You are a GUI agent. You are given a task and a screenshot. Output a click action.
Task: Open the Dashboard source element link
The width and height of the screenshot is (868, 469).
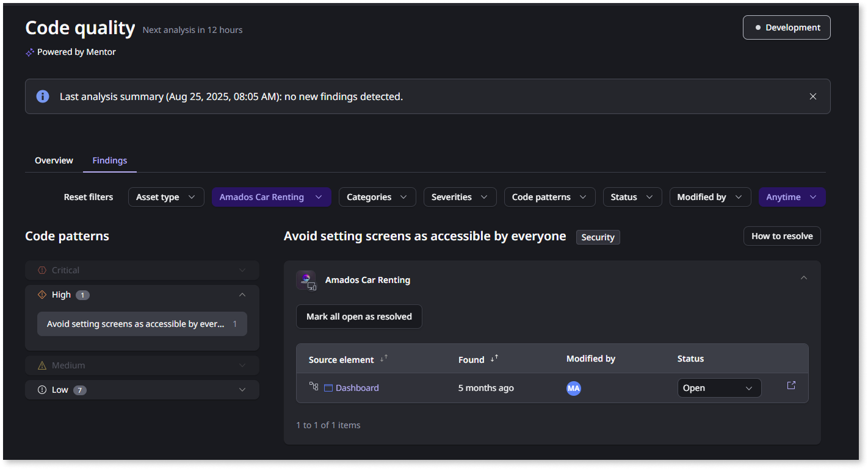(x=356, y=388)
